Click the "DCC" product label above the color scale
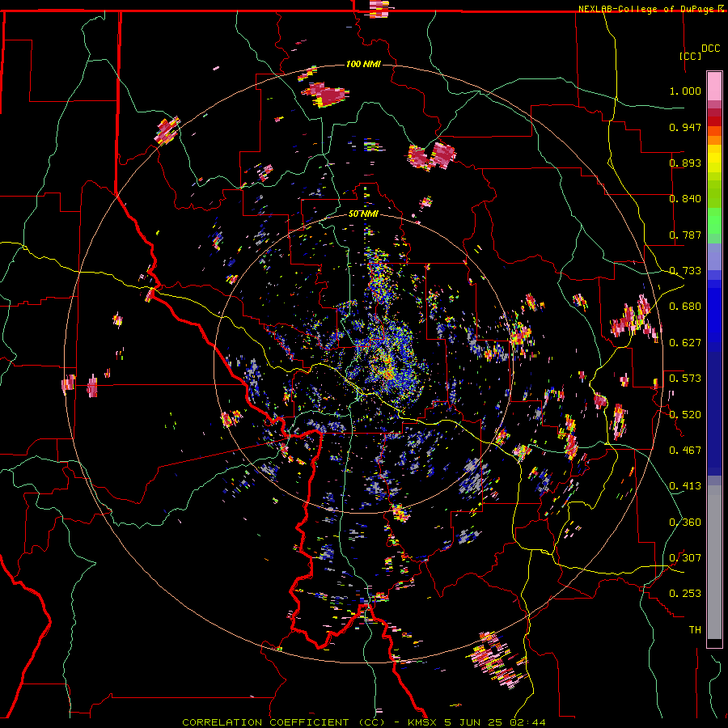This screenshot has height=728, width=728. (710, 49)
